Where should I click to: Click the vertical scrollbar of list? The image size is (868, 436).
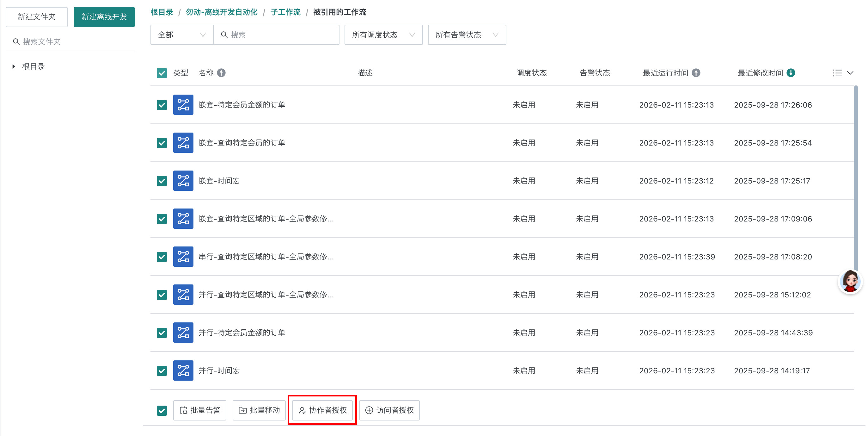[856, 175]
